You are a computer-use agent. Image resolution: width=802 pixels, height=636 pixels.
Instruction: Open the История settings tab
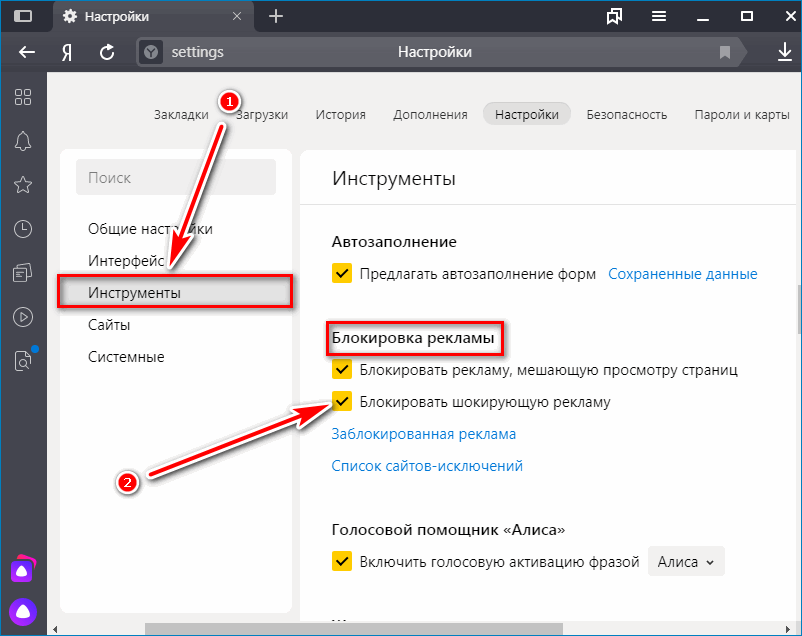(340, 114)
